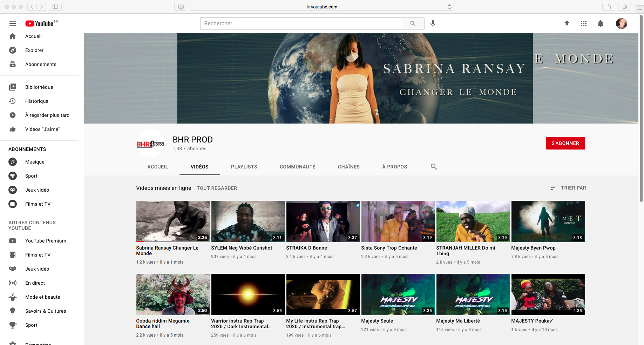Open the MAJESTY Poukav' thumbnail
644x345 pixels.
click(x=548, y=294)
